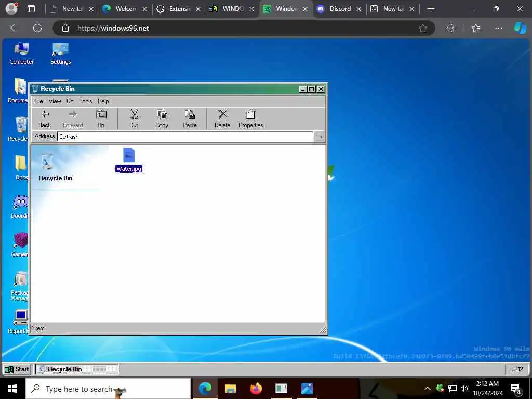Image resolution: width=532 pixels, height=399 pixels.
Task: Open Properties from the toolbar
Action: [x=251, y=119]
